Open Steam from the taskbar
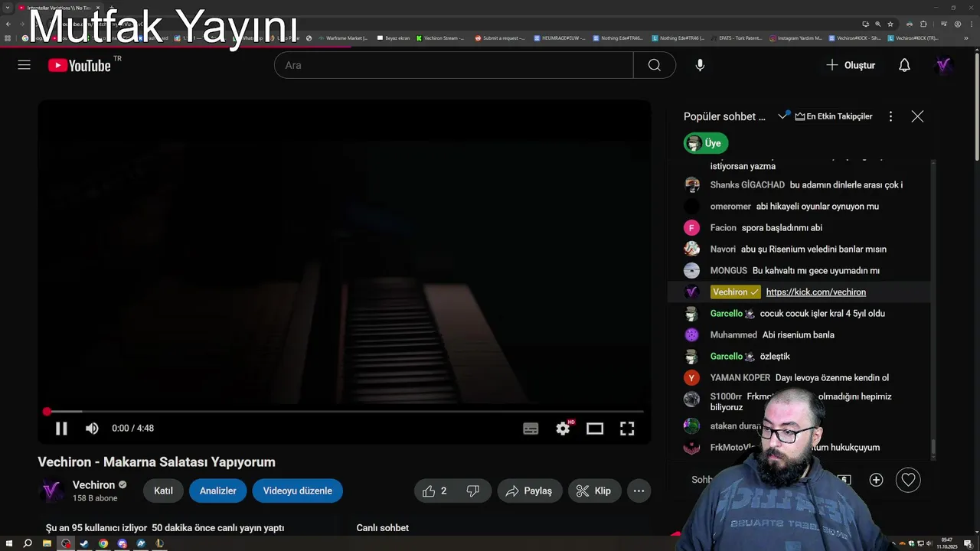 (x=84, y=544)
